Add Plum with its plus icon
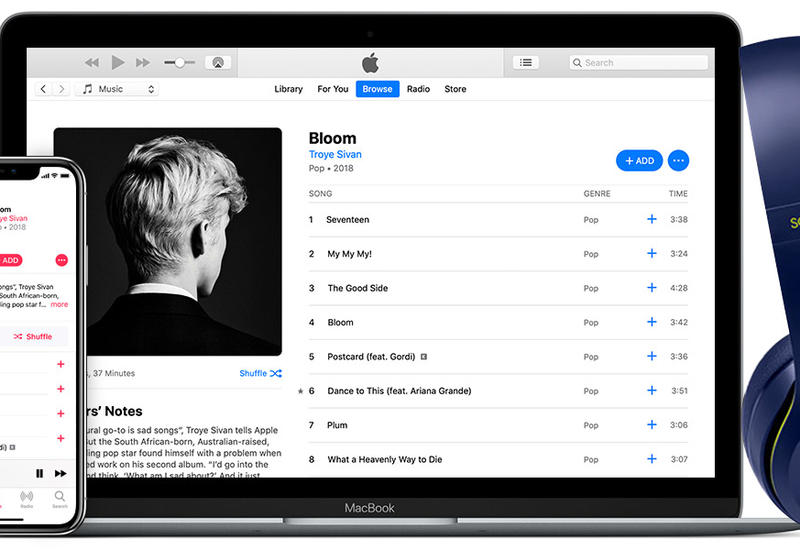Viewport: 800px width, 550px height. click(x=652, y=424)
